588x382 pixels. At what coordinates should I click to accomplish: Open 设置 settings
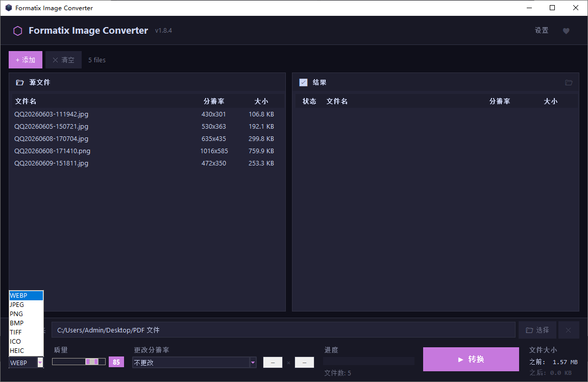pyautogui.click(x=542, y=31)
